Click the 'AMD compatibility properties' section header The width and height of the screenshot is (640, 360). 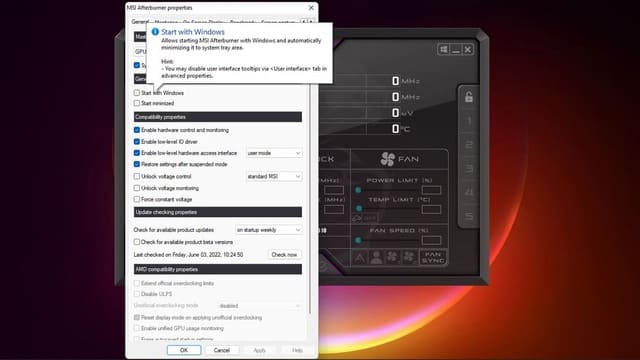tap(218, 269)
